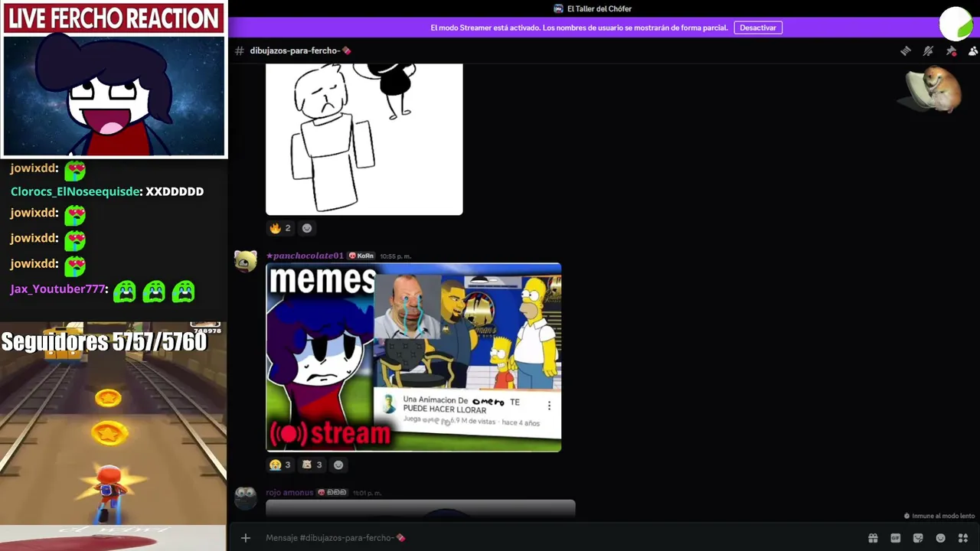980x551 pixels.
Task: Click the green and white profile circle
Action: point(955,24)
